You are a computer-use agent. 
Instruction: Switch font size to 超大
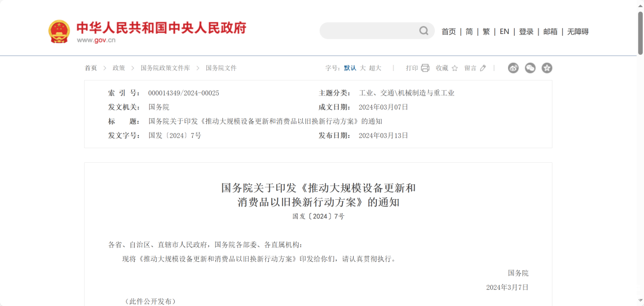tap(375, 68)
